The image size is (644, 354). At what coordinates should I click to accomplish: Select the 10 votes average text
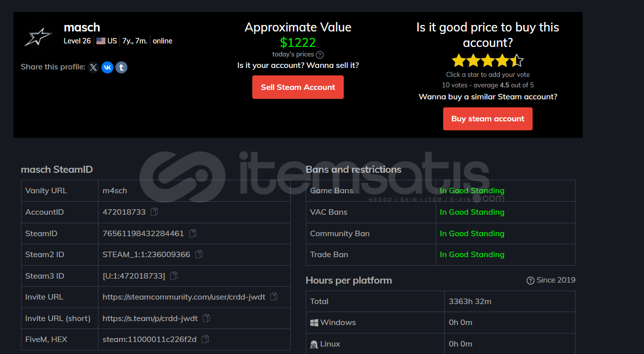(x=488, y=85)
